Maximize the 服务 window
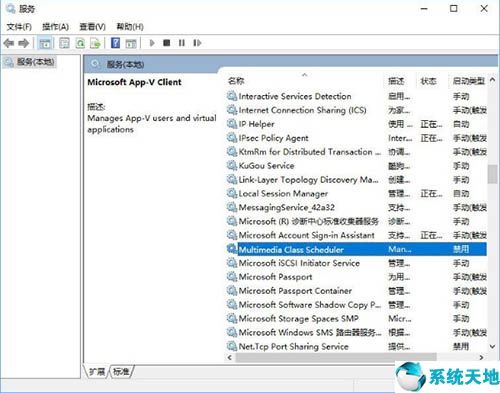This screenshot has width=500, height=393. pos(454,9)
